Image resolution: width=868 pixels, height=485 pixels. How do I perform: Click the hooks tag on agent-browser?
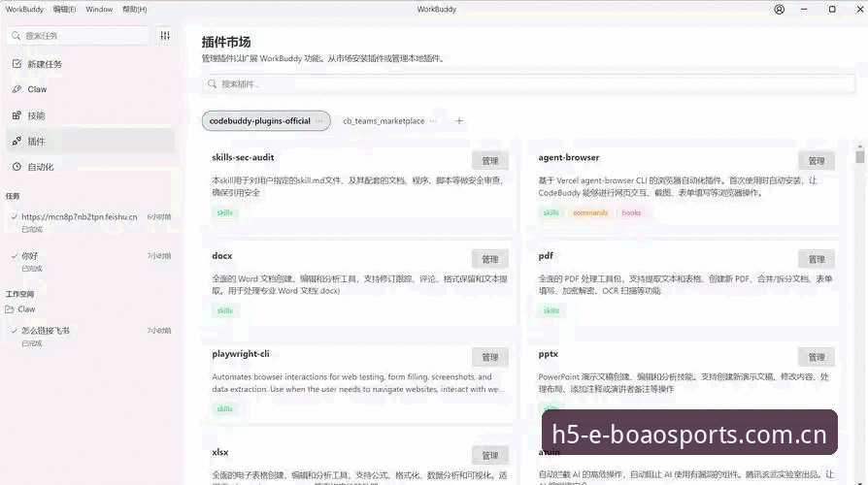point(631,212)
